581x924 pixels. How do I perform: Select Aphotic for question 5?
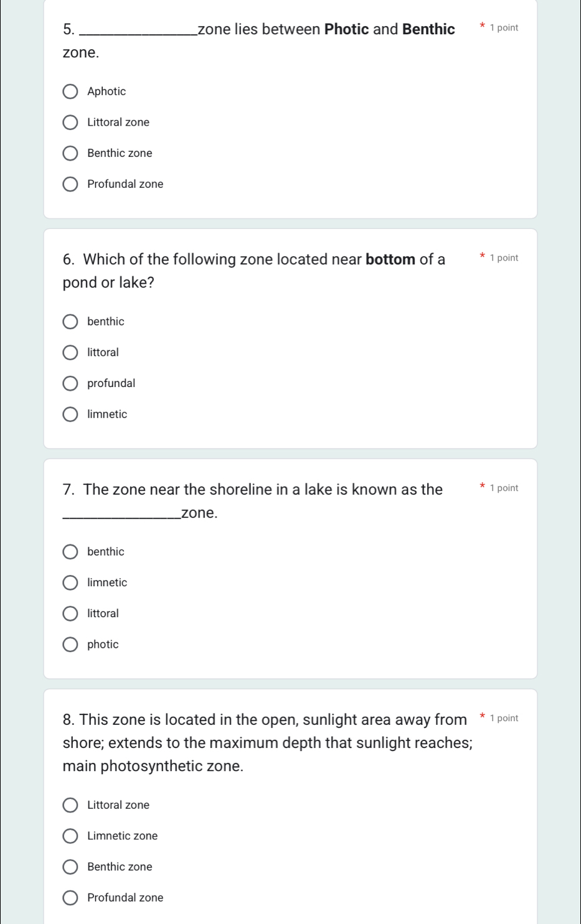tap(70, 92)
